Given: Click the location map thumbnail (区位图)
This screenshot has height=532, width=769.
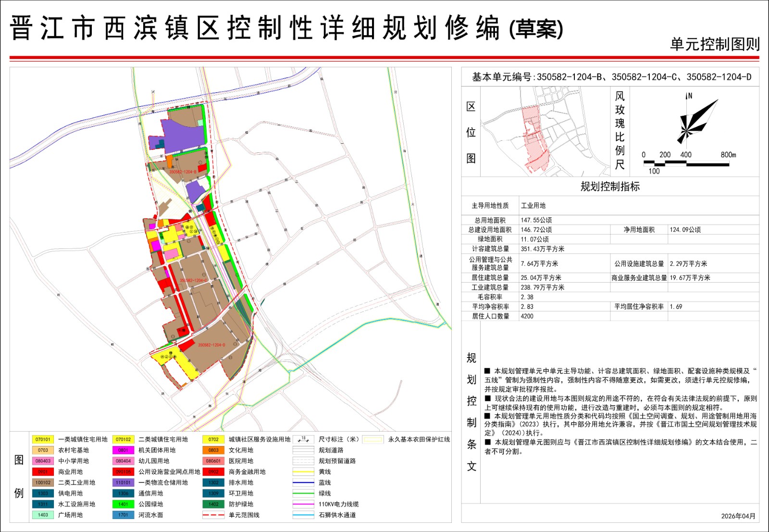Looking at the screenshot, I should [546, 131].
